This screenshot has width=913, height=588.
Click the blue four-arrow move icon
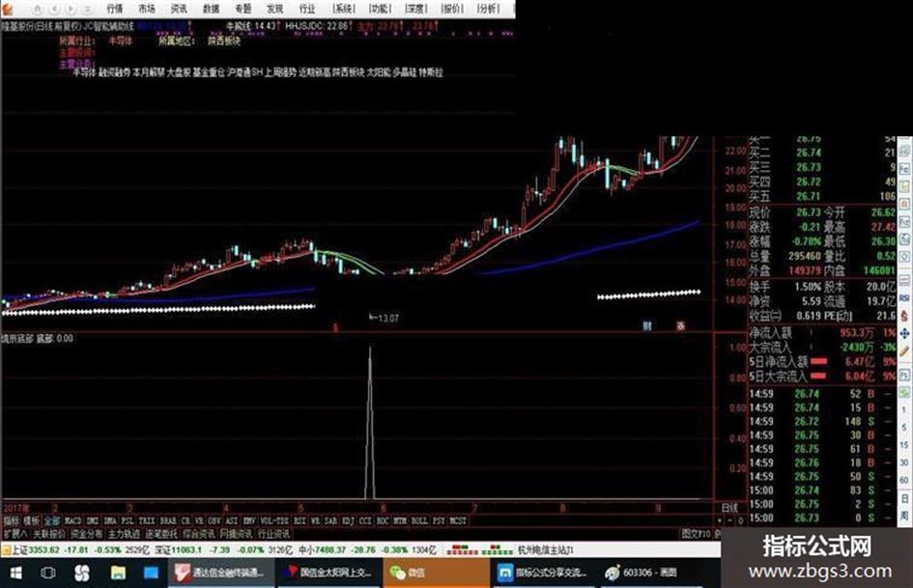coord(905,334)
